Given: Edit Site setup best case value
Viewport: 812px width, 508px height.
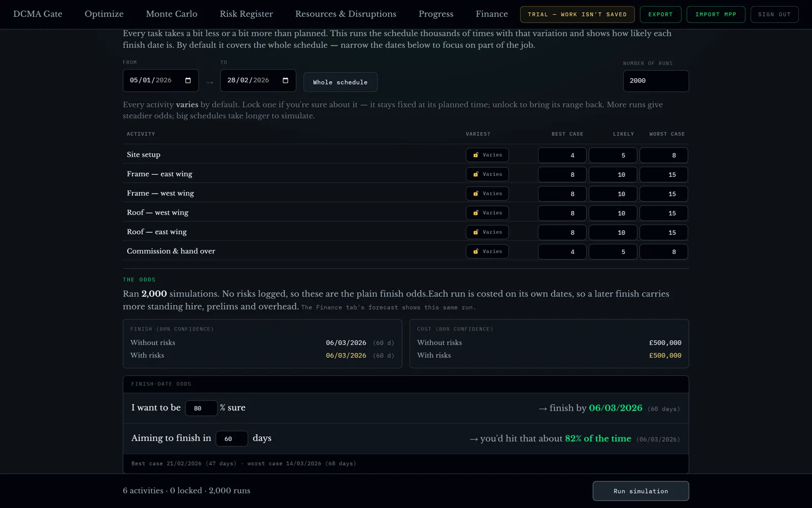Looking at the screenshot, I should pyautogui.click(x=562, y=155).
